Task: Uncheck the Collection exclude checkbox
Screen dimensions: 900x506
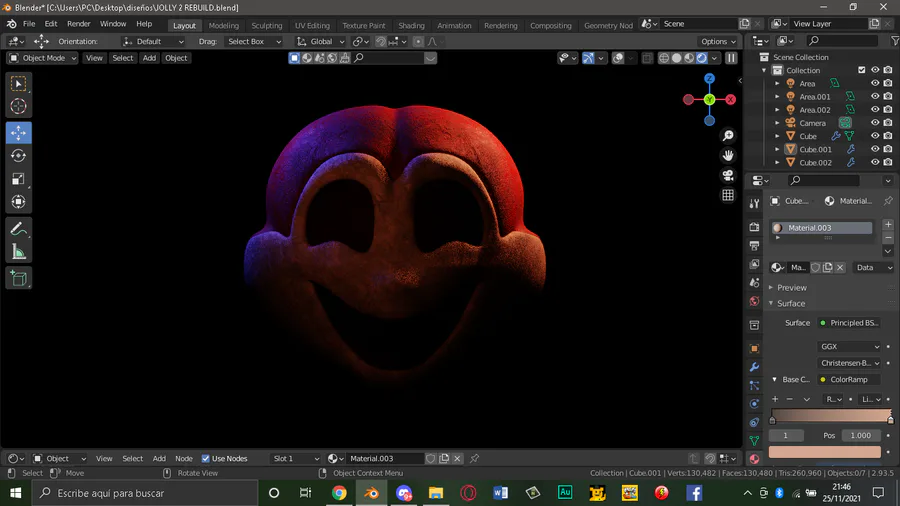Action: (862, 70)
